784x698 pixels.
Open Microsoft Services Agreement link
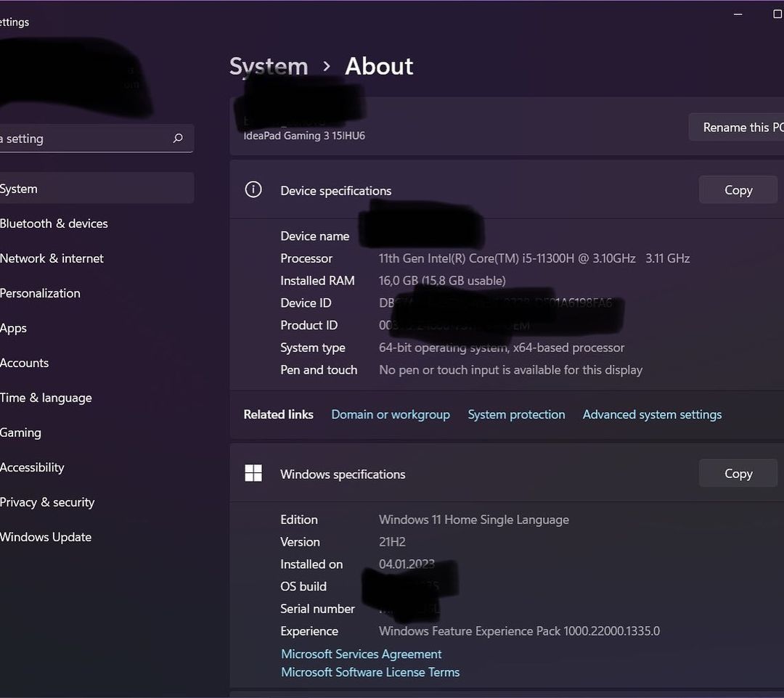(361, 654)
